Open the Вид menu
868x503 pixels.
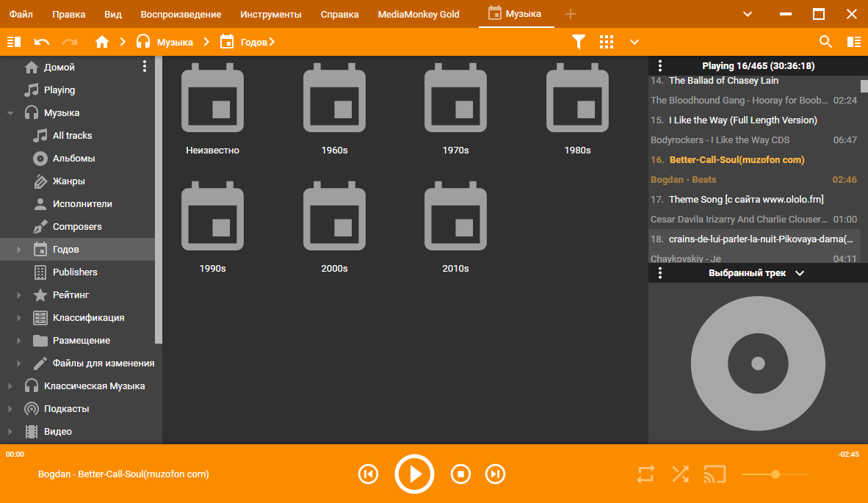point(113,15)
